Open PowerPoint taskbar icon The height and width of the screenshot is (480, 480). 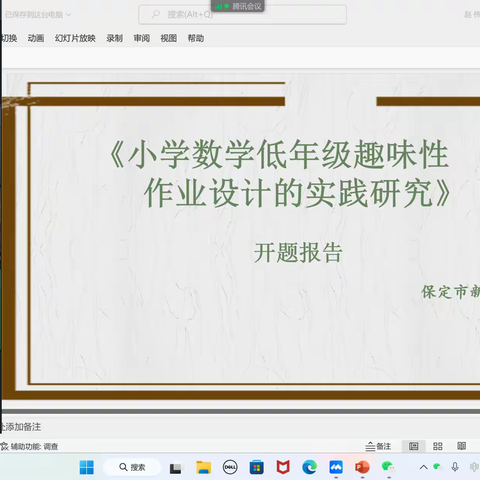362,467
